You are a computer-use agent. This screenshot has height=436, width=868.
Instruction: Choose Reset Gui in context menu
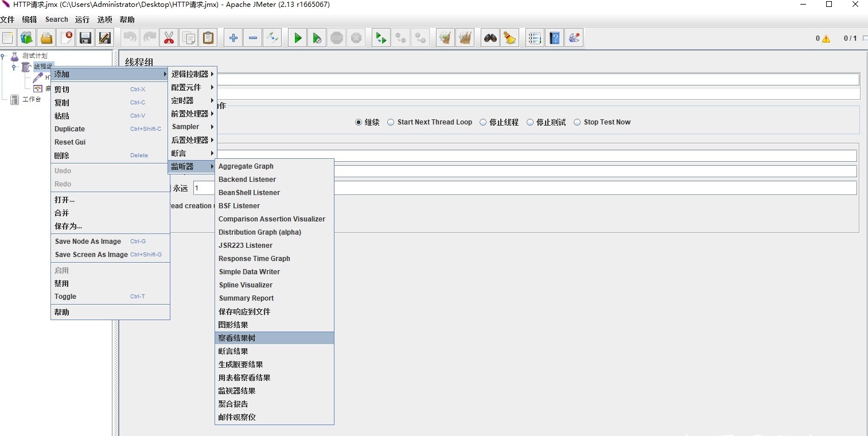[x=110, y=142]
